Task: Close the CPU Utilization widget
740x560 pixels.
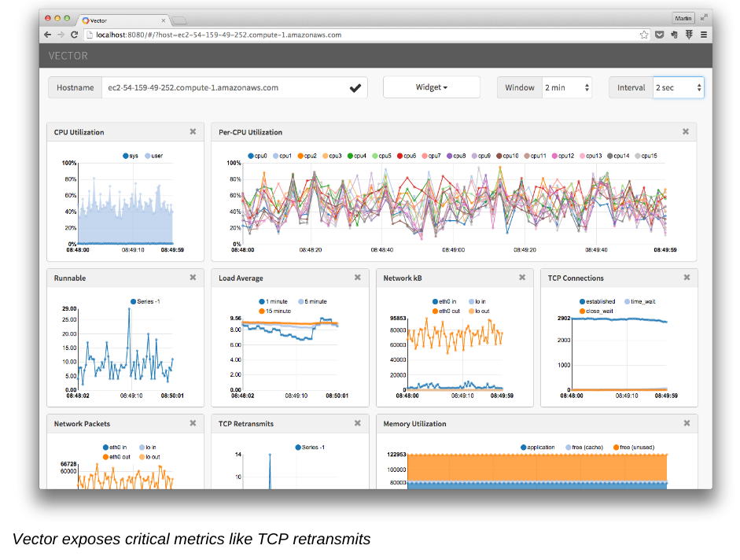Action: pos(193,132)
